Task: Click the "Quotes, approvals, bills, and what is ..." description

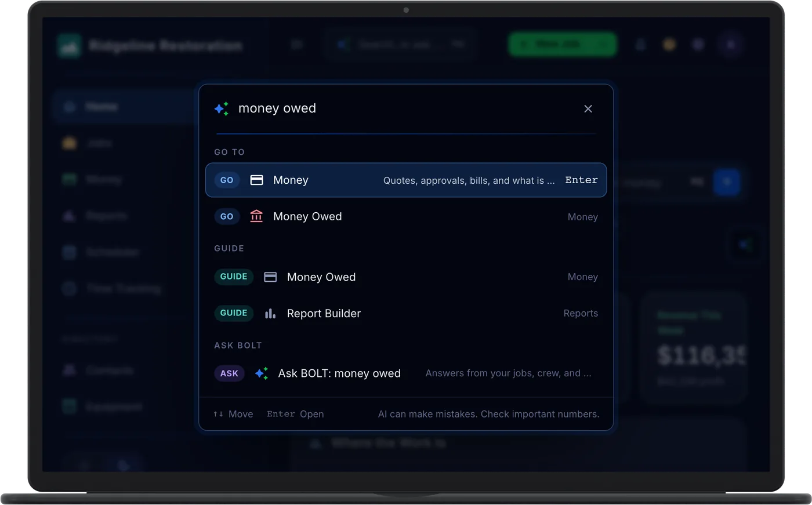Action: [x=469, y=180]
